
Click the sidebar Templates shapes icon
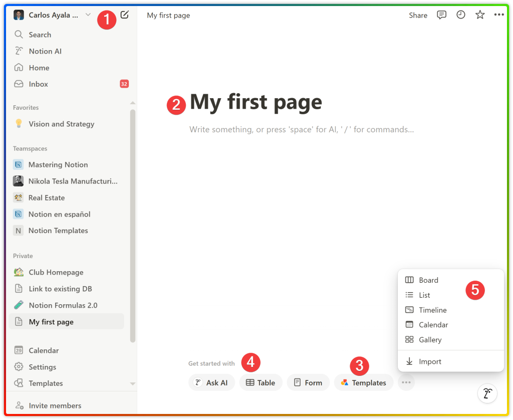pyautogui.click(x=19, y=383)
